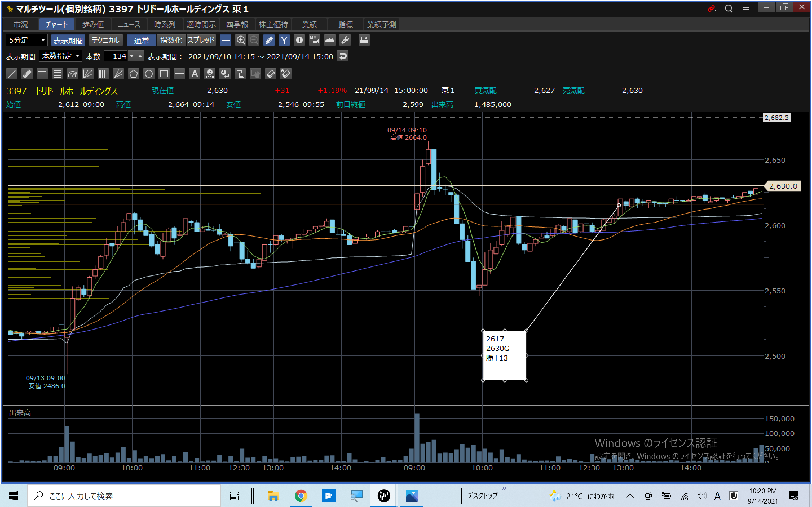
Task: Open the 四季報 tab
Action: coord(237,25)
